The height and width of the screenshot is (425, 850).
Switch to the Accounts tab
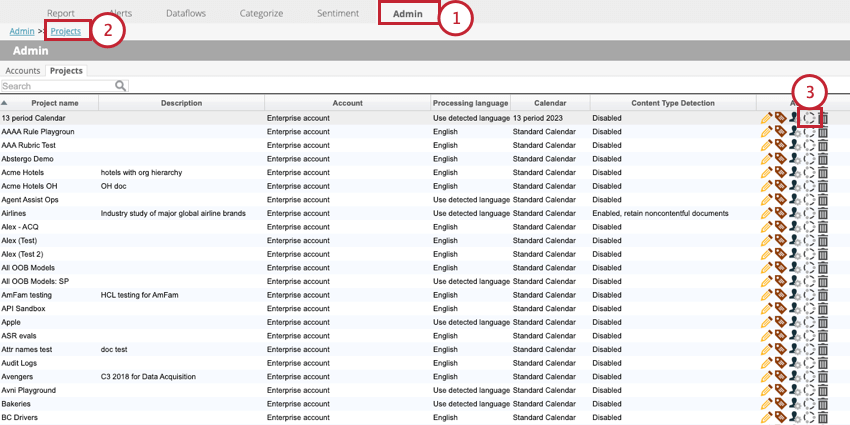point(22,71)
